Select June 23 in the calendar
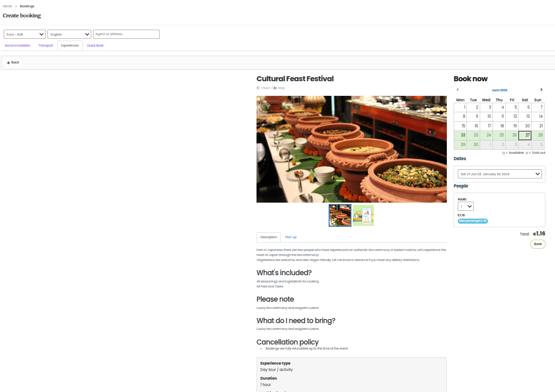 pyautogui.click(x=473, y=135)
